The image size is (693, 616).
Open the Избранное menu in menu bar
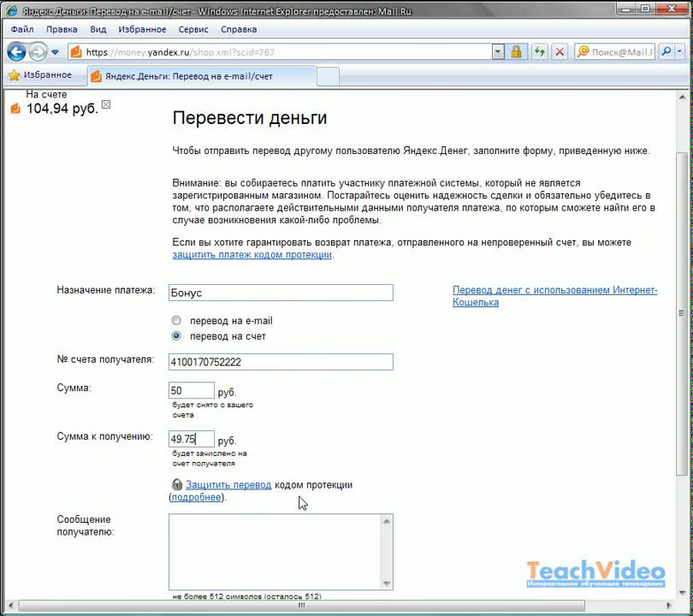coord(142,29)
